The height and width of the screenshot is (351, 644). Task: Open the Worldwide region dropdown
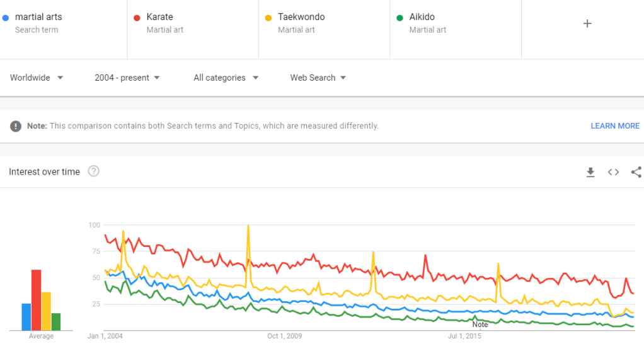coord(37,78)
